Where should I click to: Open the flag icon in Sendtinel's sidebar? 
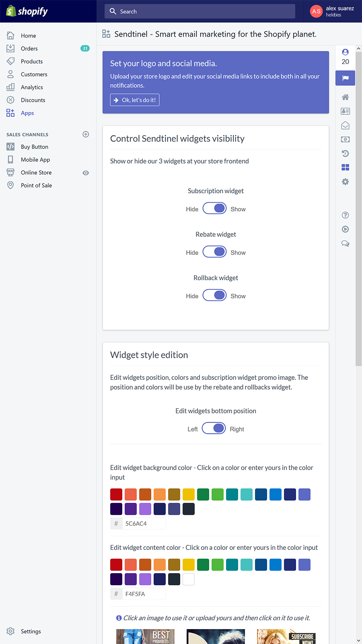click(345, 78)
